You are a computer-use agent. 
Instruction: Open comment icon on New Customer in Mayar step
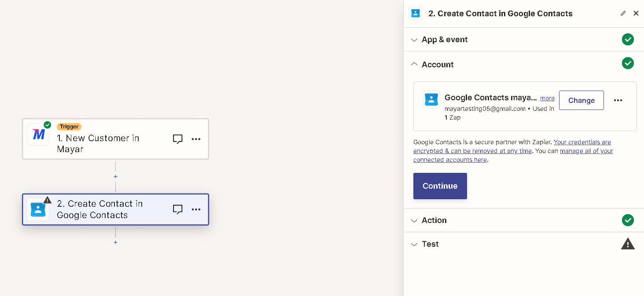click(177, 139)
